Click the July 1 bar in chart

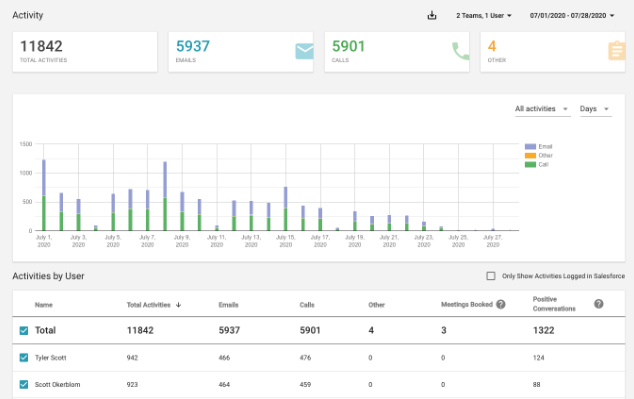click(x=44, y=195)
